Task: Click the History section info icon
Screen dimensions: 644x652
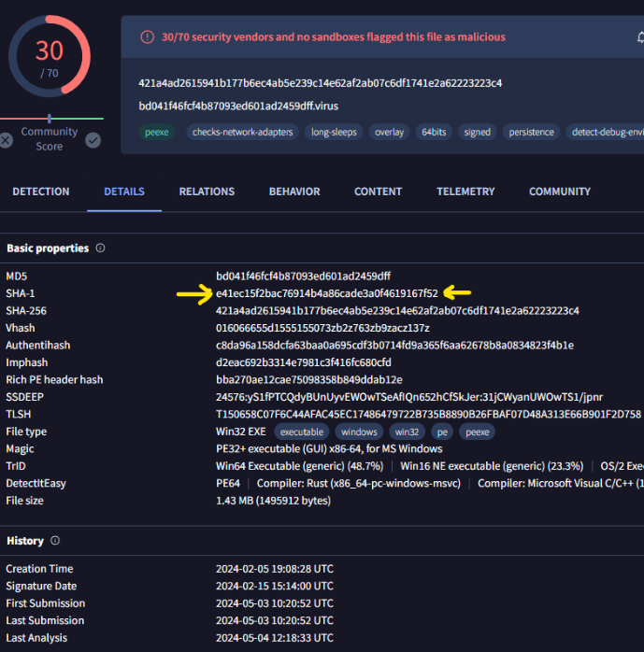Action: [x=55, y=541]
